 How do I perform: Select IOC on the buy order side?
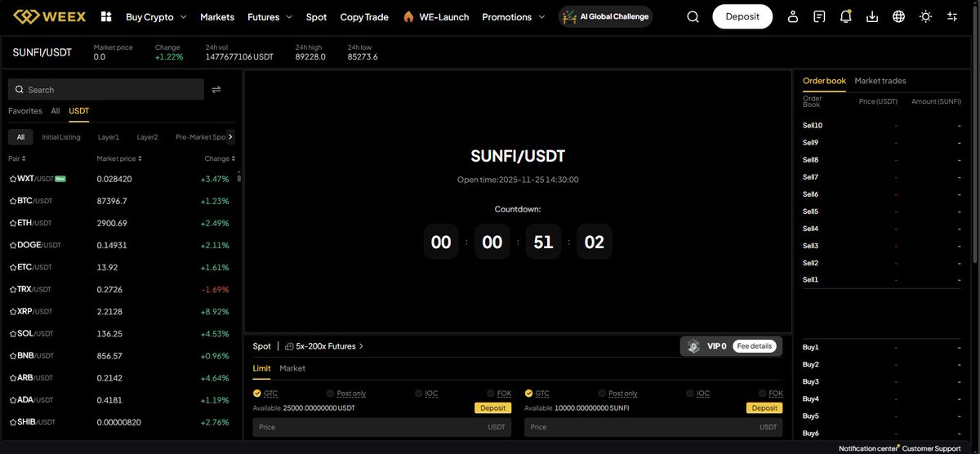point(425,394)
